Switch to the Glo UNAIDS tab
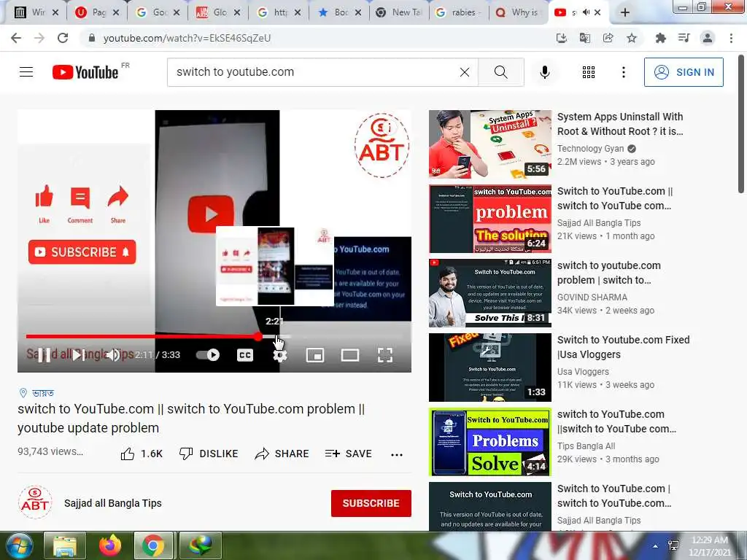This screenshot has height=560, width=747. [x=219, y=12]
